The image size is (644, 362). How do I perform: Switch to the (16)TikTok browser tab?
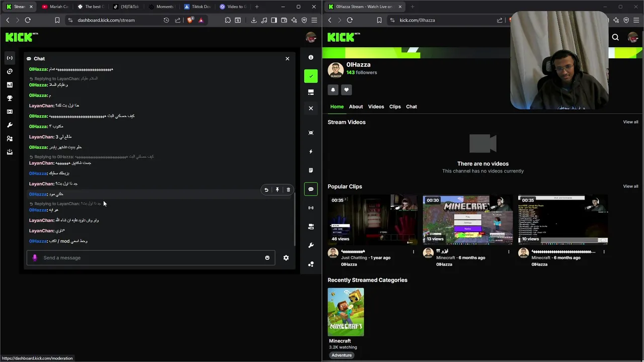[x=126, y=7]
